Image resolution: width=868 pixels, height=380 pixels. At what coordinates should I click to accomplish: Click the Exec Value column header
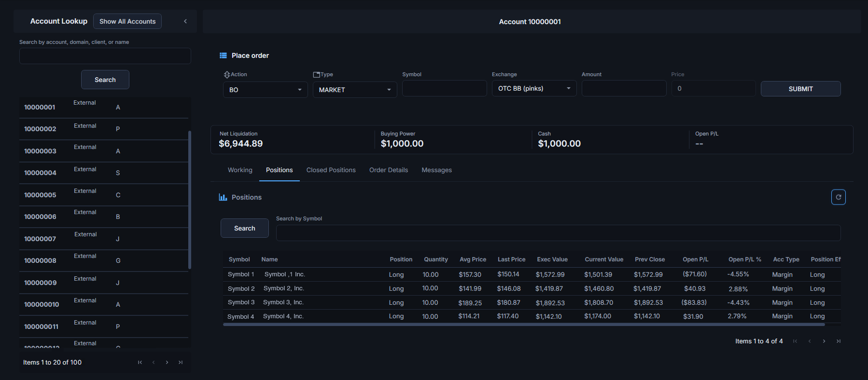click(552, 259)
